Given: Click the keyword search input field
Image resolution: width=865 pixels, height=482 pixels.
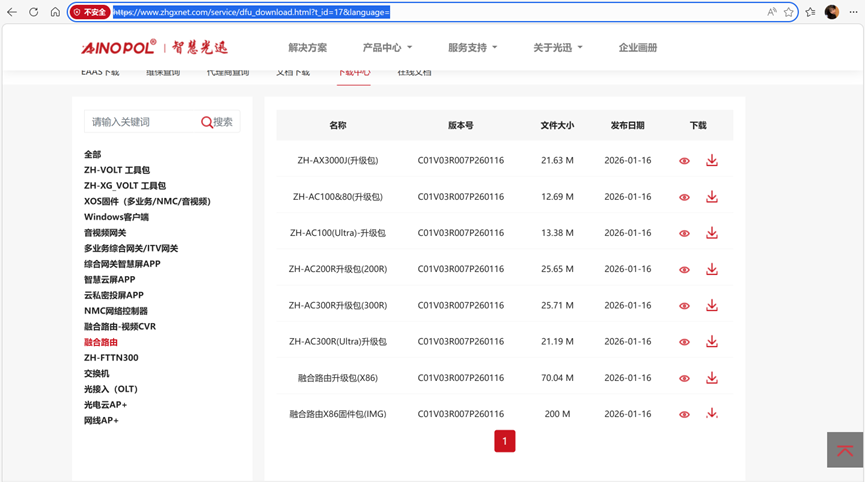Looking at the screenshot, I should pyautogui.click(x=140, y=122).
